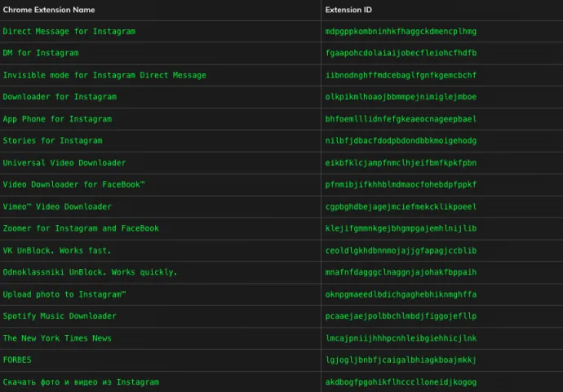
Task: Select Stories for Instagram extension name
Action: coord(53,141)
